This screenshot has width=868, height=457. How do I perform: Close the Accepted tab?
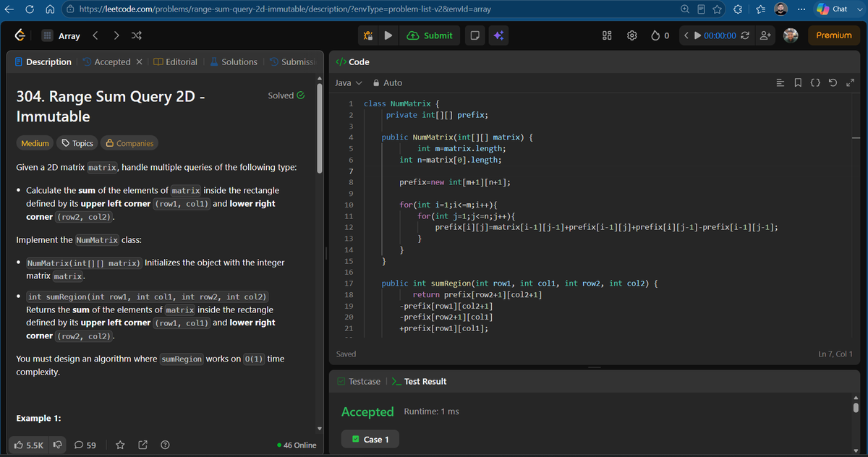(139, 62)
